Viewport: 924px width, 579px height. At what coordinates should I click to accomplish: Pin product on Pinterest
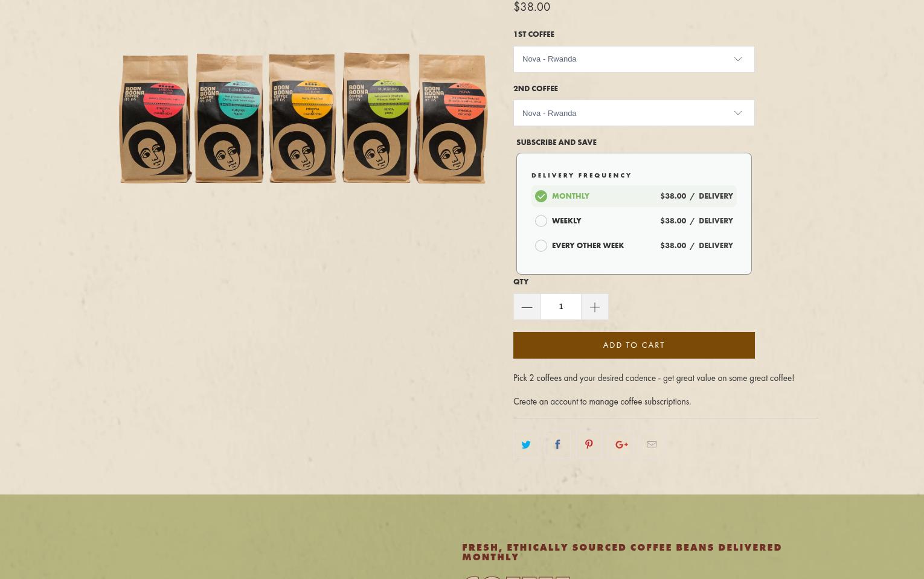tap(589, 444)
